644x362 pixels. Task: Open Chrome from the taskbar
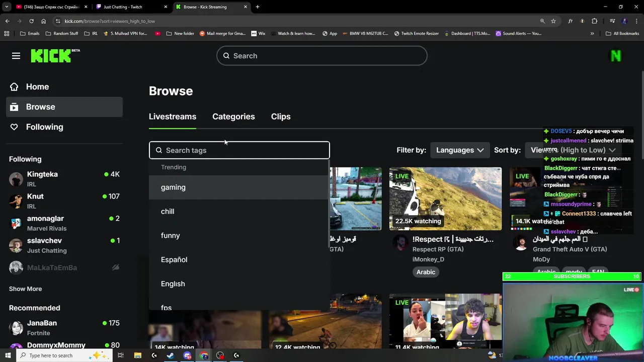(204, 355)
